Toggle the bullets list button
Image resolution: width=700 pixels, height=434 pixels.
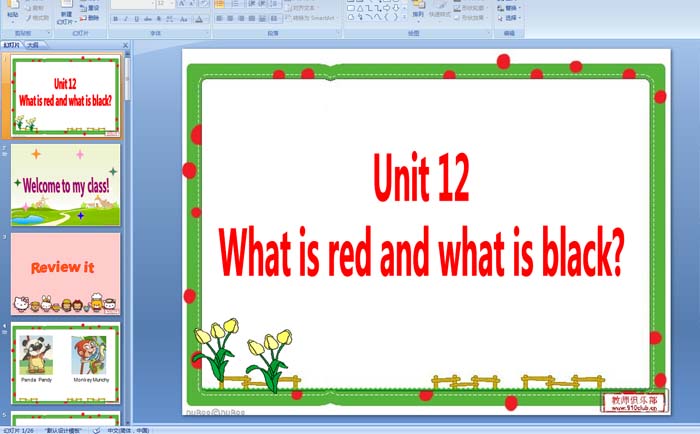220,4
